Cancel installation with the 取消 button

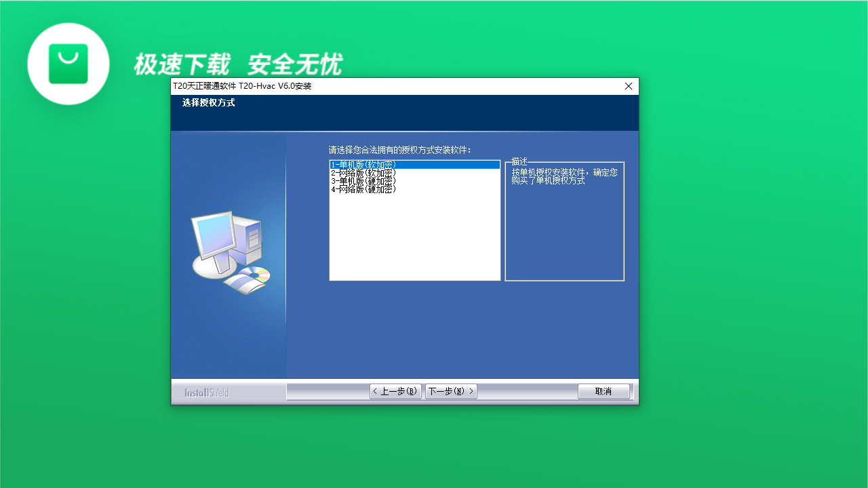(x=603, y=392)
